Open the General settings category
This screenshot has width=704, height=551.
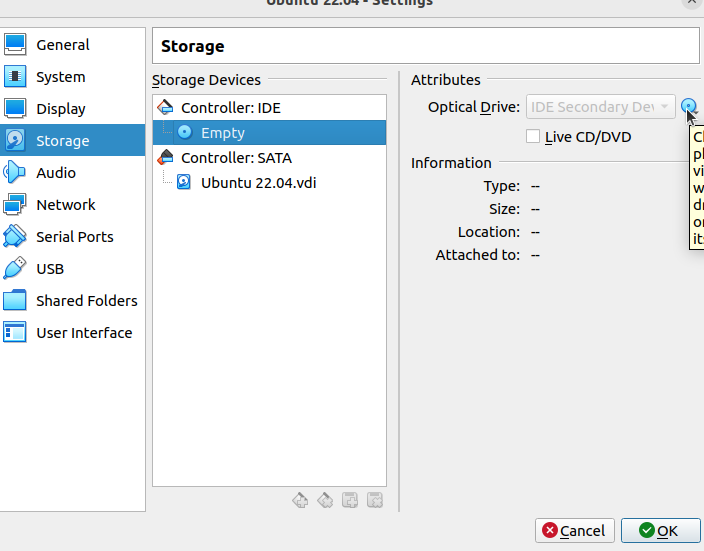click(x=72, y=45)
